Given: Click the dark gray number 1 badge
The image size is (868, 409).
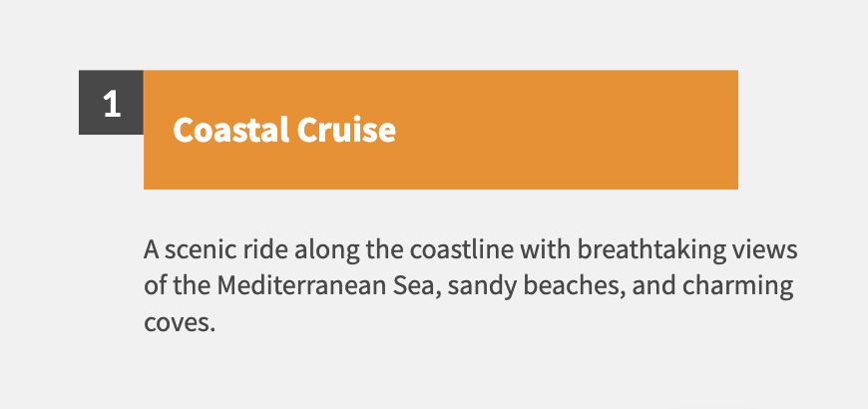Looking at the screenshot, I should click(112, 103).
